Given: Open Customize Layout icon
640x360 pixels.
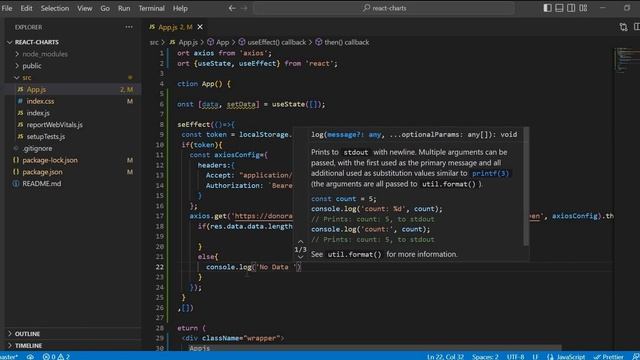Looking at the screenshot, I should [583, 8].
